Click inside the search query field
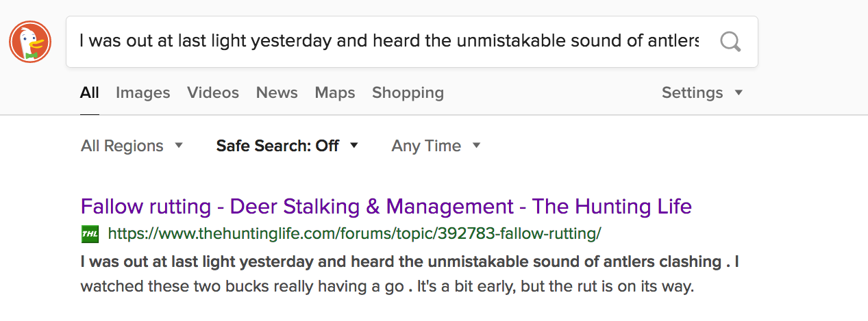Image resolution: width=868 pixels, height=321 pixels. tap(388, 42)
